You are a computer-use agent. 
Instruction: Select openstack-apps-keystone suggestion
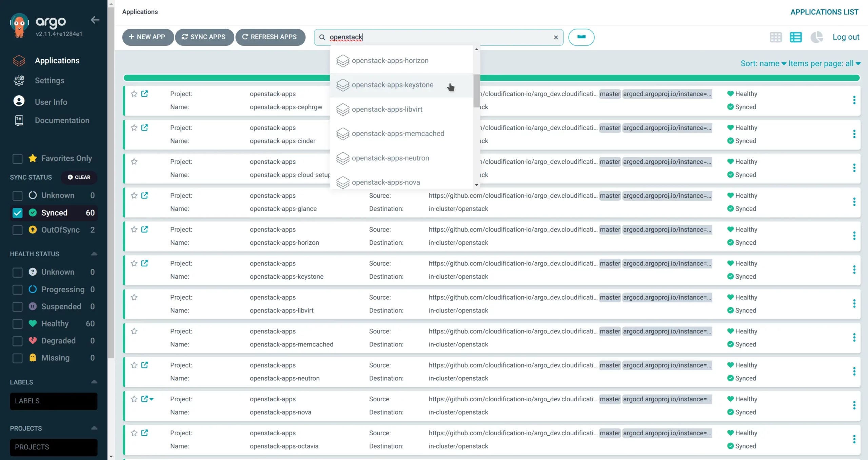[401, 85]
